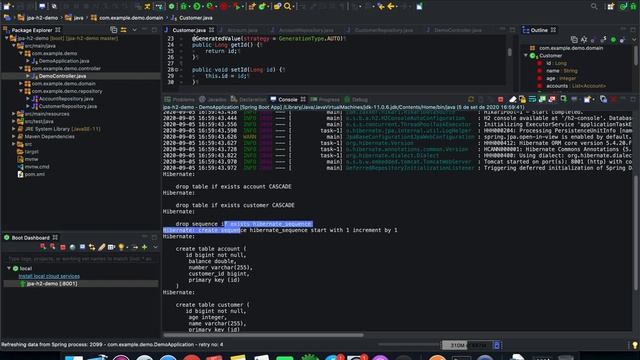640x360 pixels.
Task: Click the Boot Dashboard filter text field
Action: tap(80, 259)
